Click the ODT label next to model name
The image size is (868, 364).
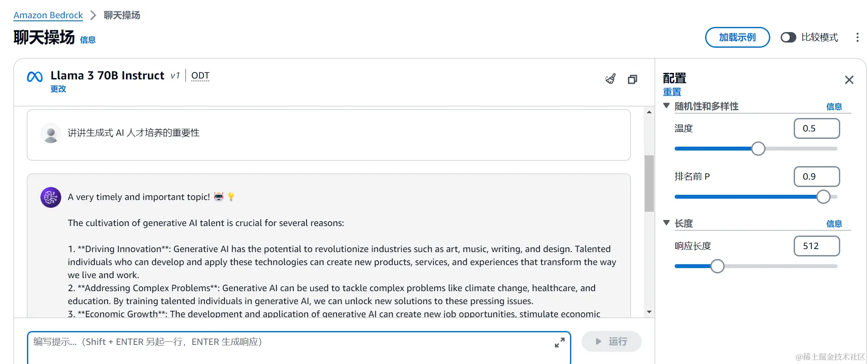(200, 75)
